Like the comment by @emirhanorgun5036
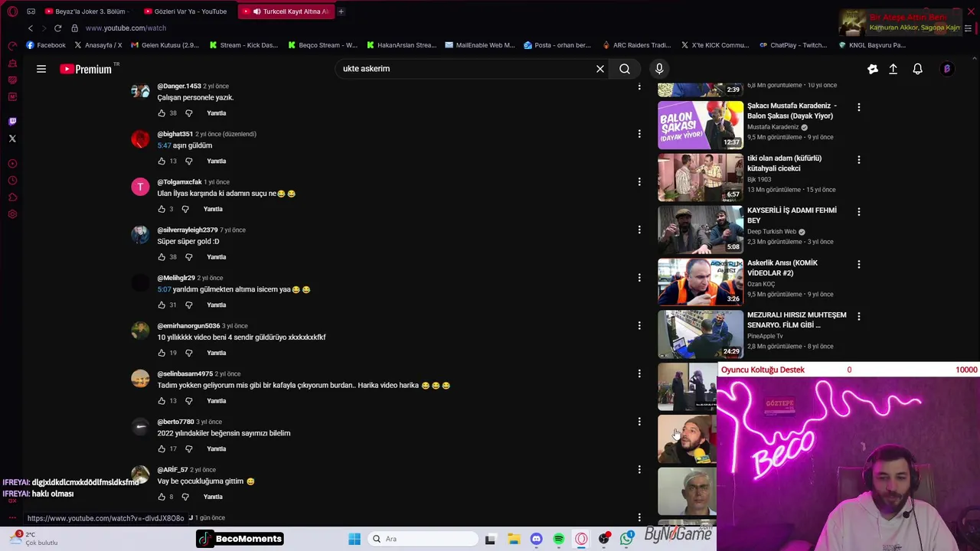980x551 pixels. tap(162, 353)
